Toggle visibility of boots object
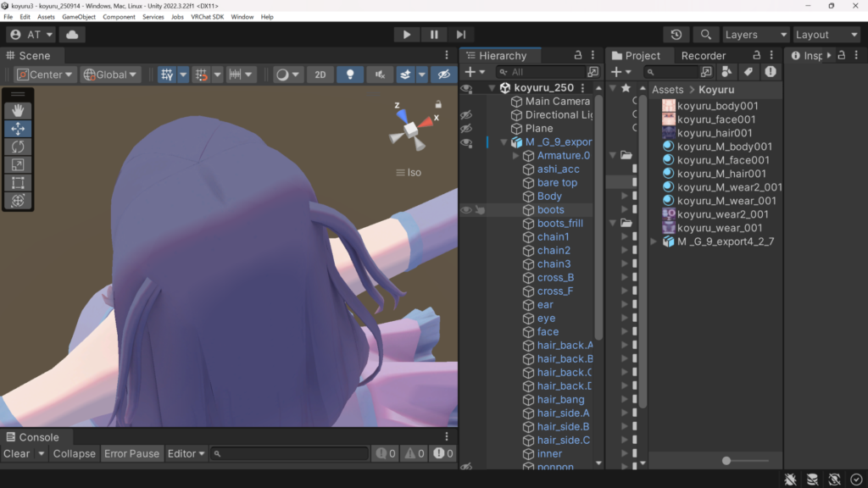This screenshot has width=868, height=488. 466,210
